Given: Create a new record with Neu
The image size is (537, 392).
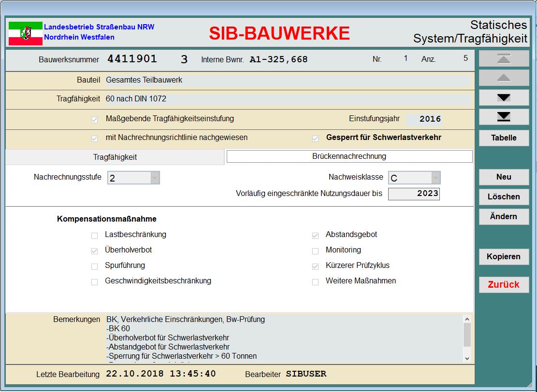Looking at the screenshot, I should (x=504, y=177).
